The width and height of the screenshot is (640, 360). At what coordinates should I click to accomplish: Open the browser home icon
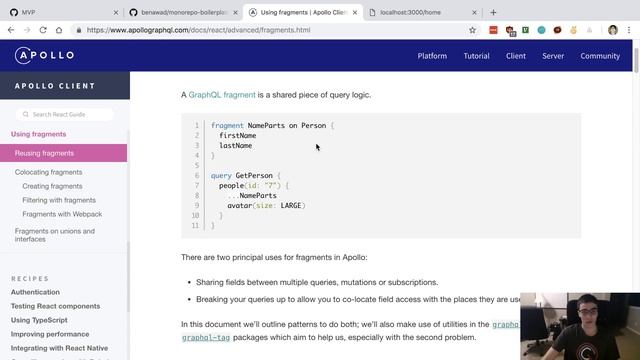pos(59,30)
